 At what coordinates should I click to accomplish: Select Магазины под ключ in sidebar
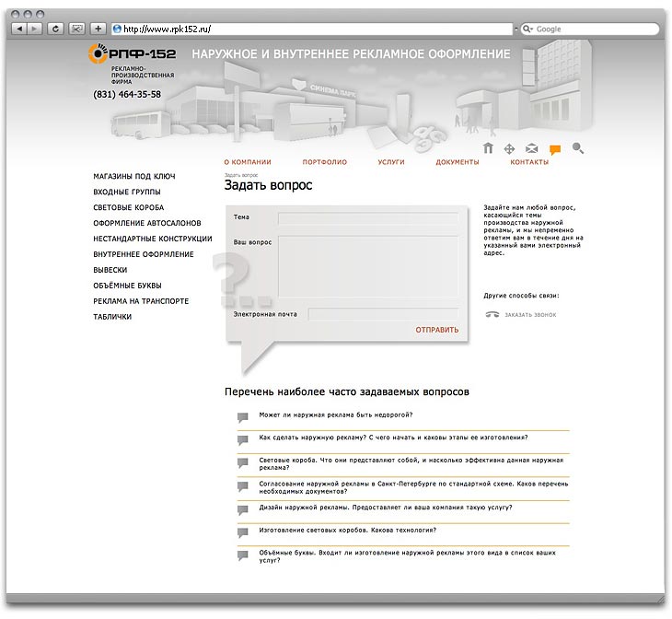click(134, 176)
